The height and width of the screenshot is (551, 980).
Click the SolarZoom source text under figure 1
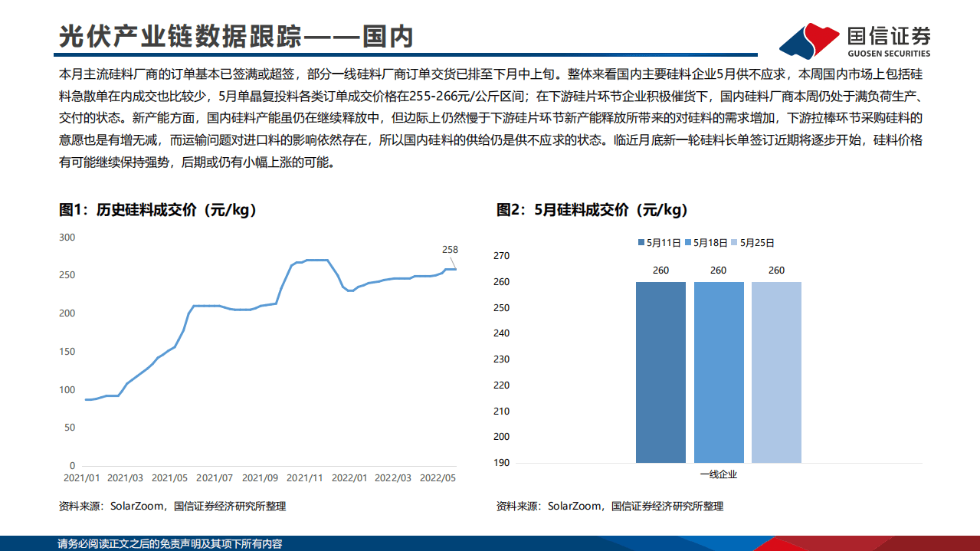tap(171, 506)
